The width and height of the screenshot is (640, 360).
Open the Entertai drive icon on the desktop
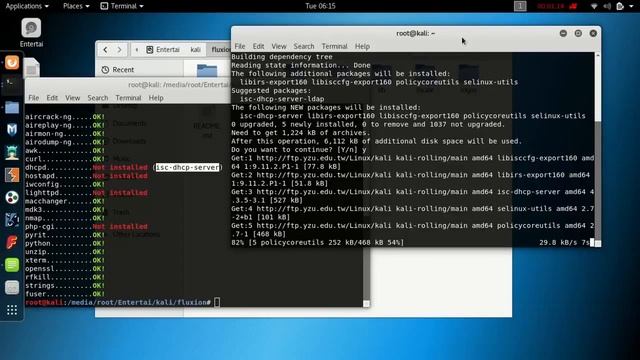(31, 33)
